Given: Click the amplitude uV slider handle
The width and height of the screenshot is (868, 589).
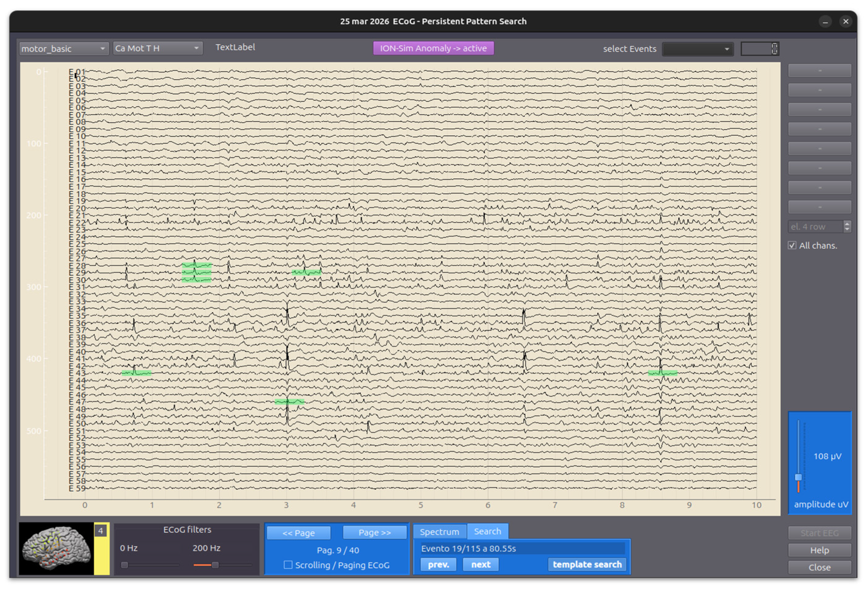Looking at the screenshot, I should (x=798, y=477).
